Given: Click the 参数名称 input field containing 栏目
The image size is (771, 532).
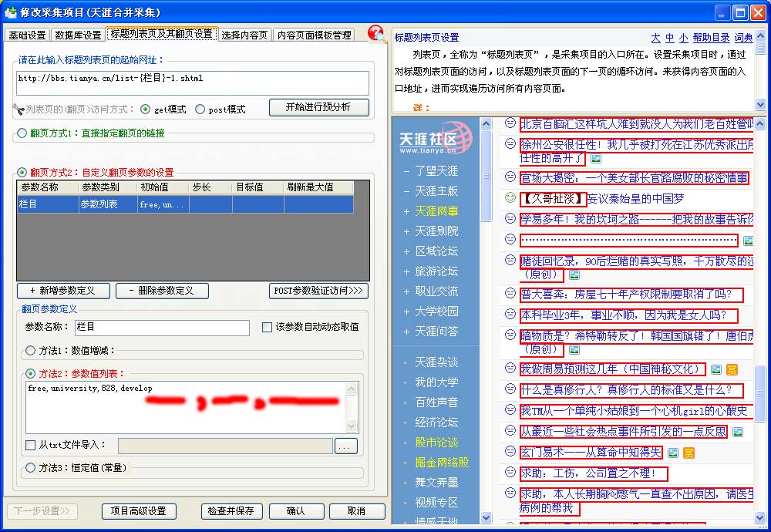Looking at the screenshot, I should [162, 328].
